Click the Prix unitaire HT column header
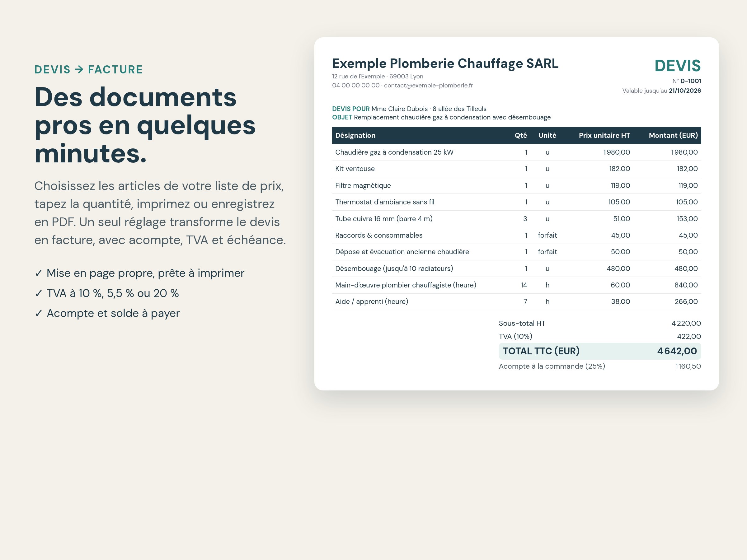 (604, 135)
